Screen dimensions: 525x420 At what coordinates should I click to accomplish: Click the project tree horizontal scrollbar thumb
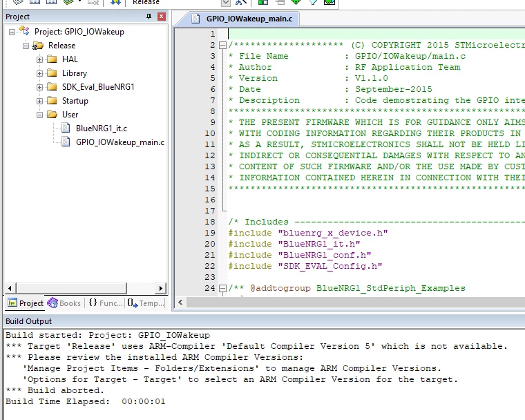[71, 288]
